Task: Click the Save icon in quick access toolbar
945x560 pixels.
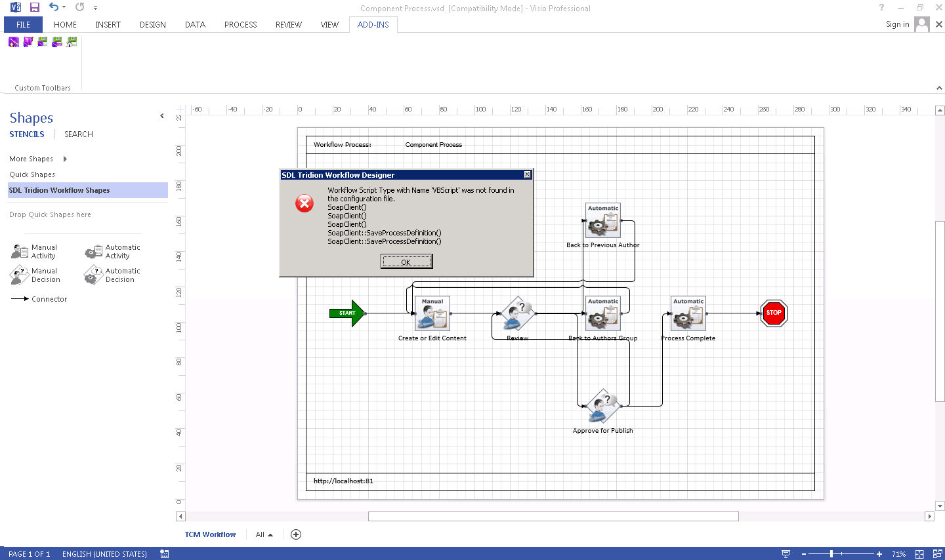Action: point(35,7)
